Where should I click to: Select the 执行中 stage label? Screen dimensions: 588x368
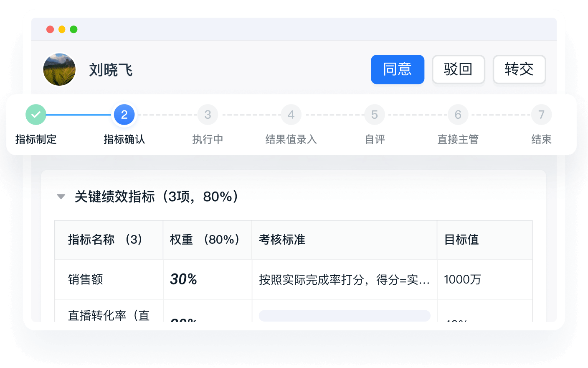(x=208, y=139)
